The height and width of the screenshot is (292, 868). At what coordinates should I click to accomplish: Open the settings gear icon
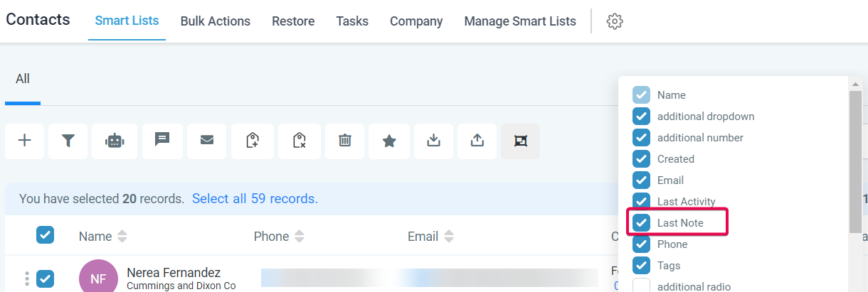[615, 21]
